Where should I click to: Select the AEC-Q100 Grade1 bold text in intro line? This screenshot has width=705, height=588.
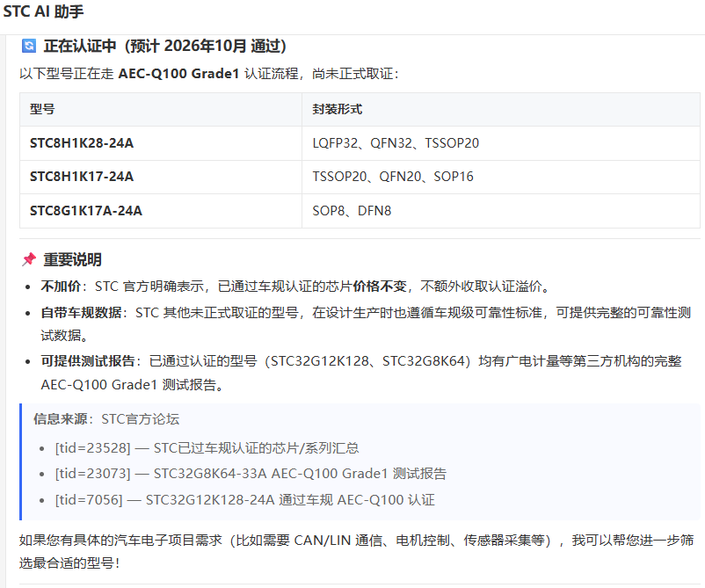click(x=178, y=73)
